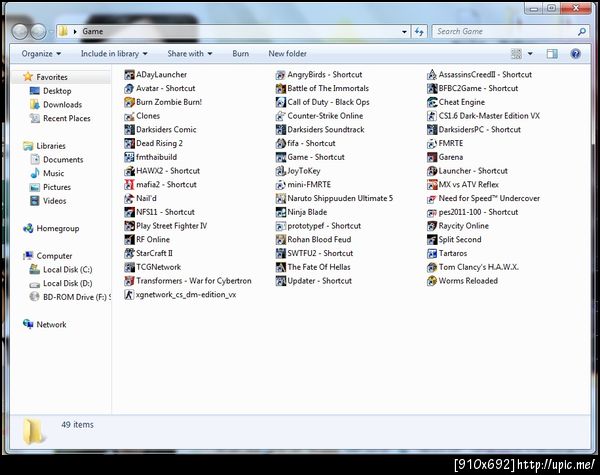Viewport: 600px width, 475px height.
Task: Click the Burn toolbar button
Action: point(240,54)
